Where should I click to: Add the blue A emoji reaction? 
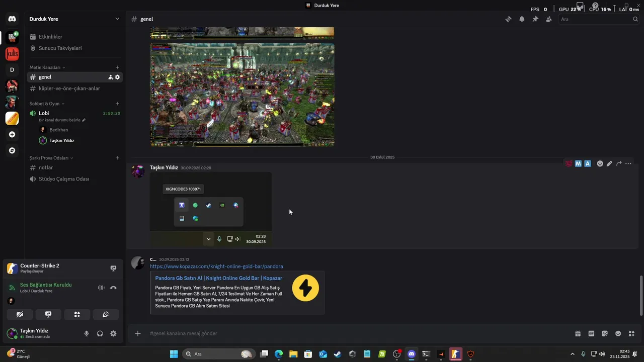(587, 163)
